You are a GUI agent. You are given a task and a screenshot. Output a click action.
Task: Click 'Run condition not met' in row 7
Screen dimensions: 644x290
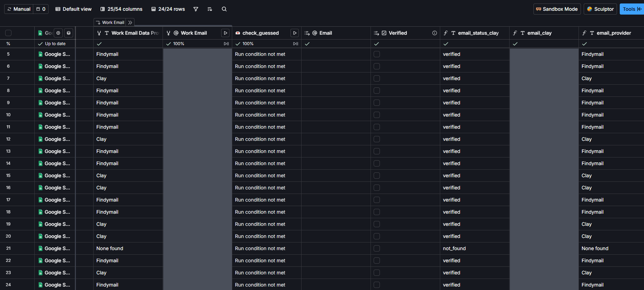point(260,78)
